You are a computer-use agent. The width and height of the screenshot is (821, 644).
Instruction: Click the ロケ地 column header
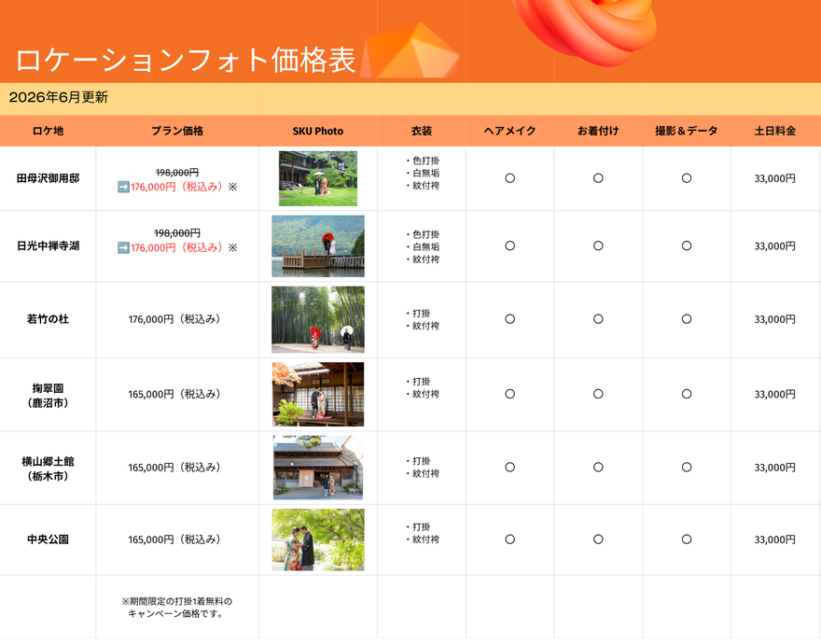click(49, 131)
